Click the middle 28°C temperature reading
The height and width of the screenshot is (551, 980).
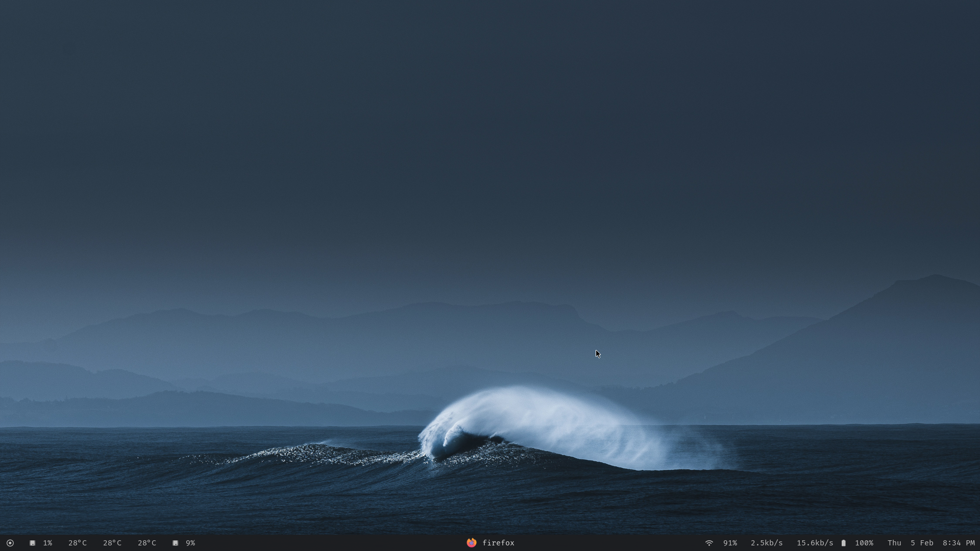[x=112, y=543]
